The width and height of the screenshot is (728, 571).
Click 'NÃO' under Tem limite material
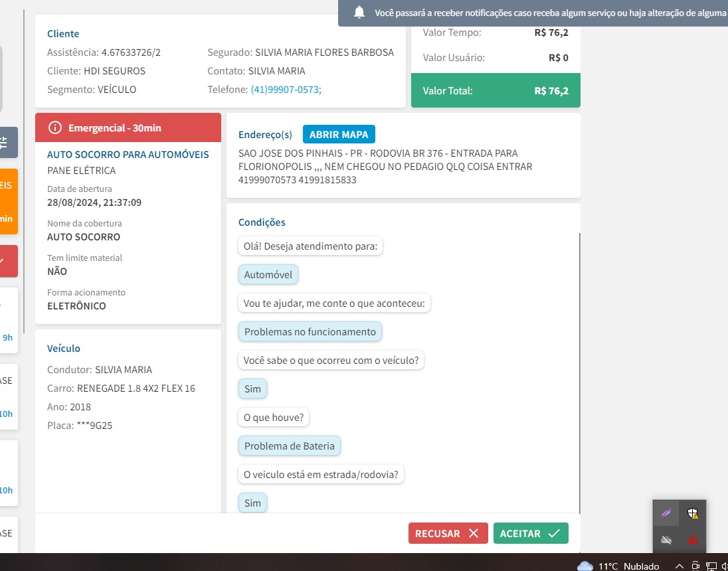click(57, 272)
